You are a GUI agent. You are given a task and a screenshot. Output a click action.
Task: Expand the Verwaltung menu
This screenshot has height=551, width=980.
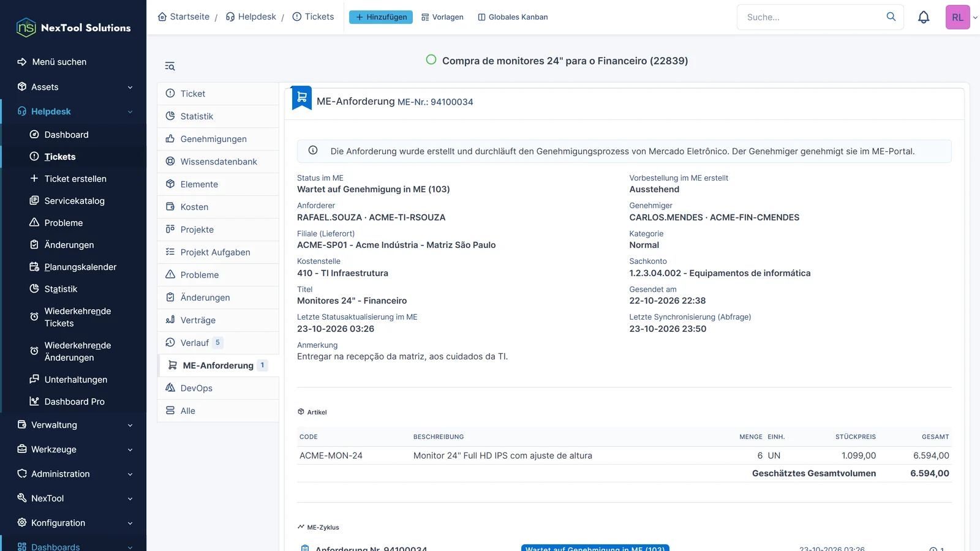(x=73, y=425)
